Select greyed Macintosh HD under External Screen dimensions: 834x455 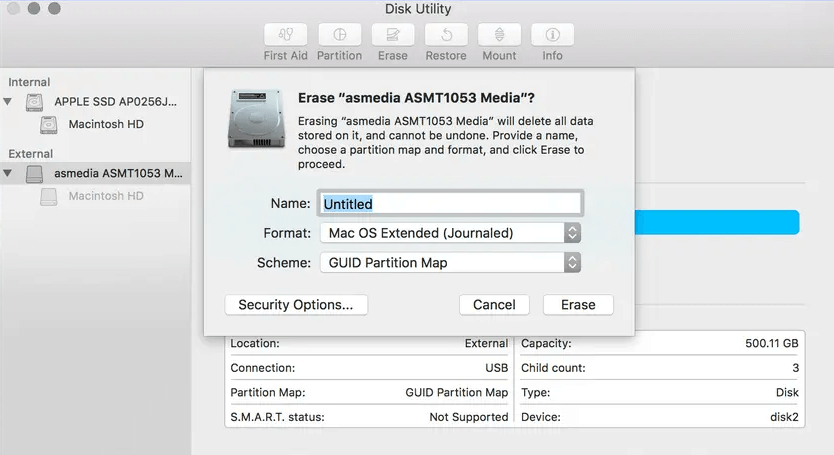pos(105,196)
